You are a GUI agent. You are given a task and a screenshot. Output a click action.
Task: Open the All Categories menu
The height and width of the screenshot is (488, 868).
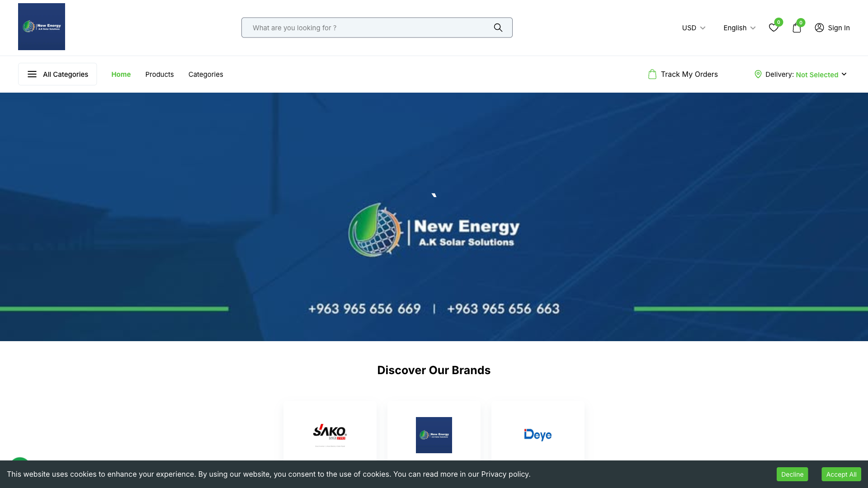pos(57,74)
